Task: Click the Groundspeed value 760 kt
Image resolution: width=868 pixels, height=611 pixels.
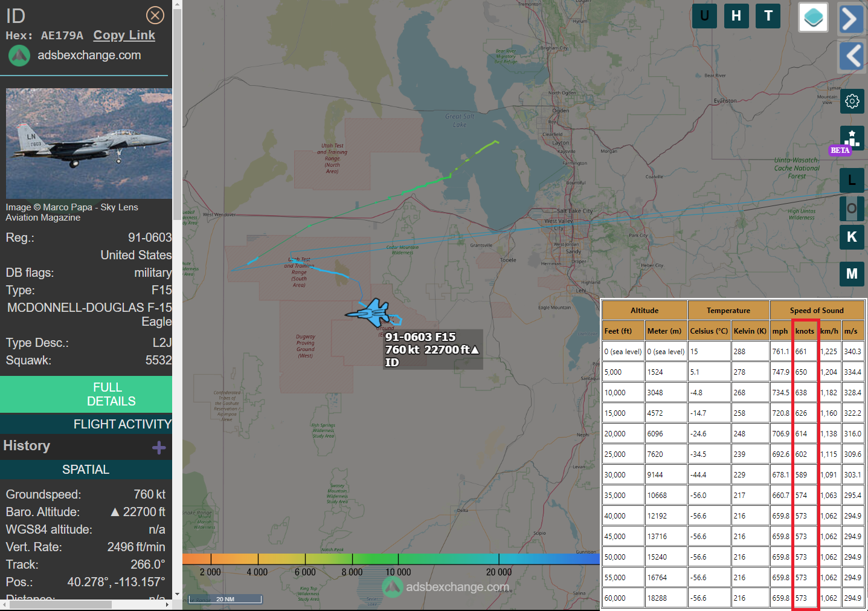Action: [x=149, y=494]
